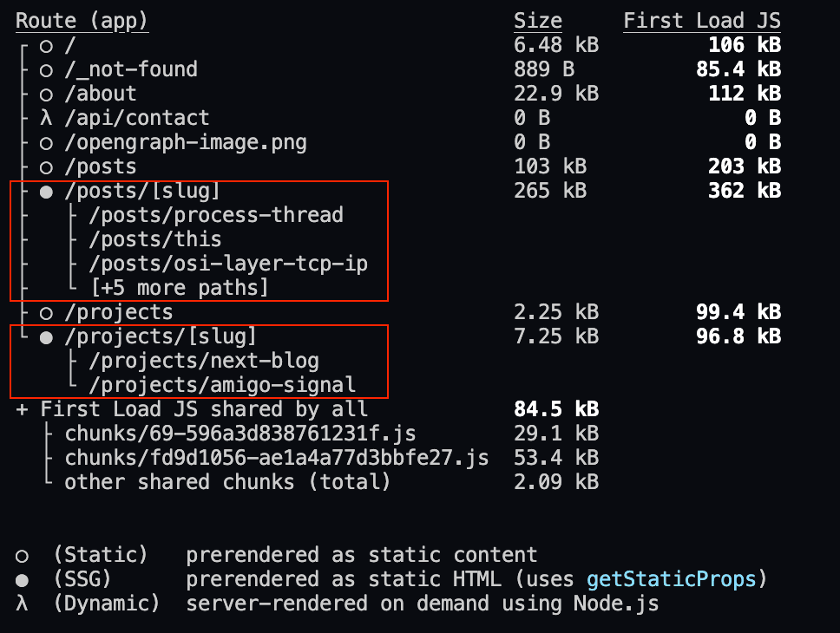The image size is (840, 633).
Task: Select the /posts/osi-layer-tcp-ip path
Action: pos(228,264)
